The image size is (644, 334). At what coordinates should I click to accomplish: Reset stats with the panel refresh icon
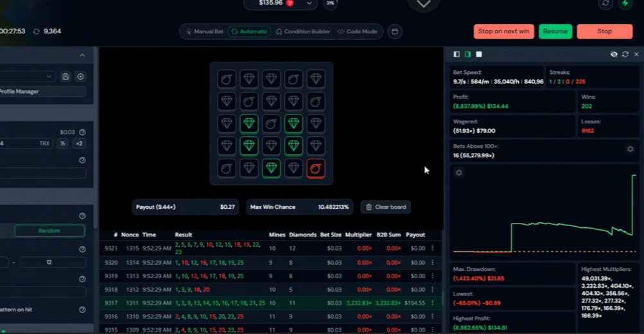tap(625, 55)
